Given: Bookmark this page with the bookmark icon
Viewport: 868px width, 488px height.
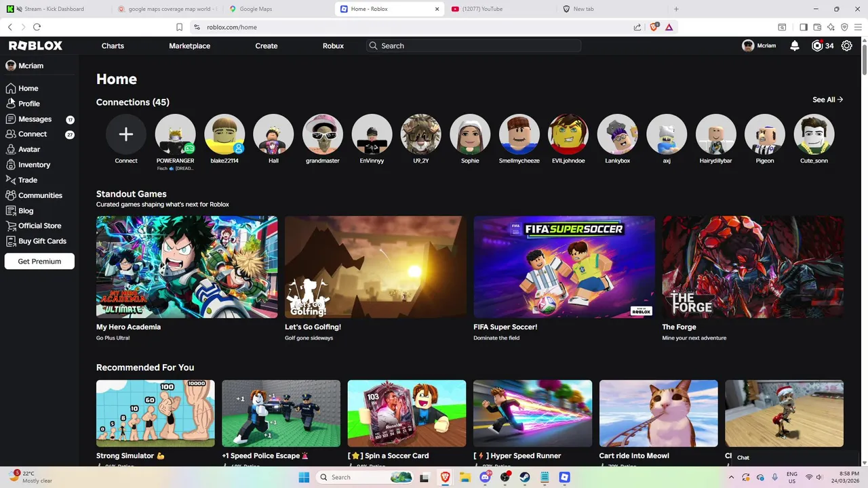Looking at the screenshot, I should [179, 27].
